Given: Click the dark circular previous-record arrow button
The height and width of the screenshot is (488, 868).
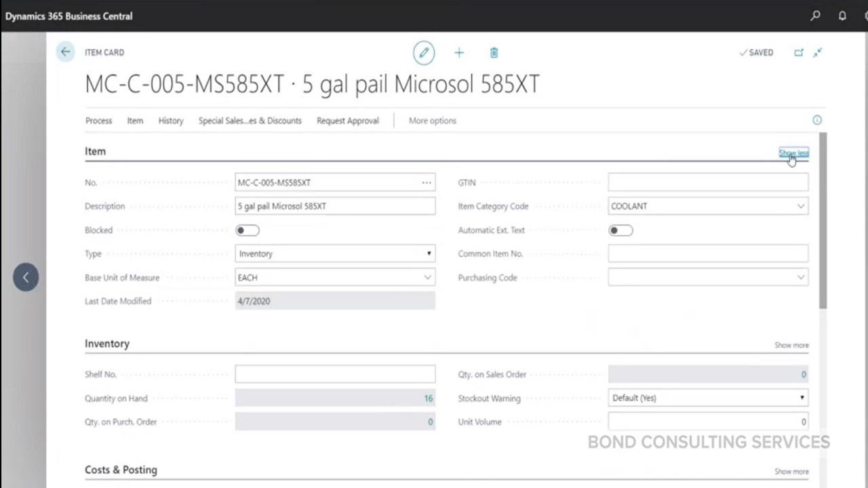Looking at the screenshot, I should coord(26,277).
